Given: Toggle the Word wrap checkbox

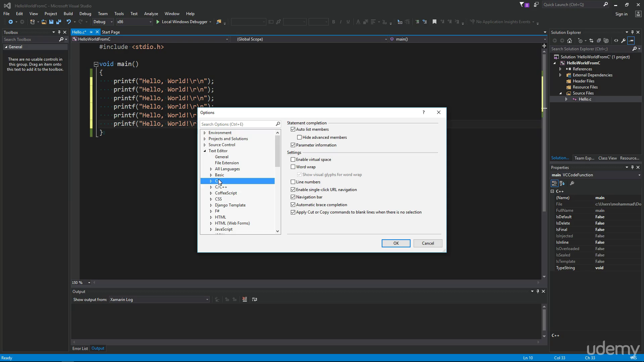Looking at the screenshot, I should [x=293, y=167].
